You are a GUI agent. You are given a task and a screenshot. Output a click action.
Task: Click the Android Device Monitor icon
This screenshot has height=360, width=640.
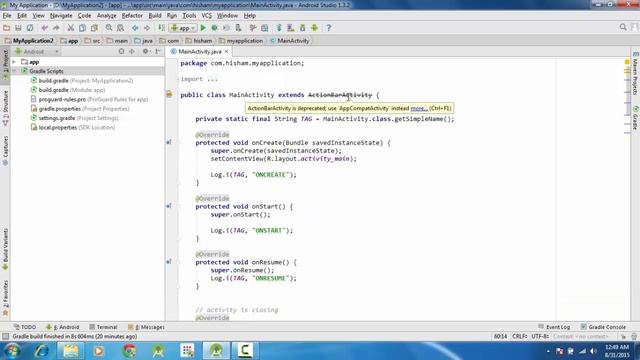314,28
